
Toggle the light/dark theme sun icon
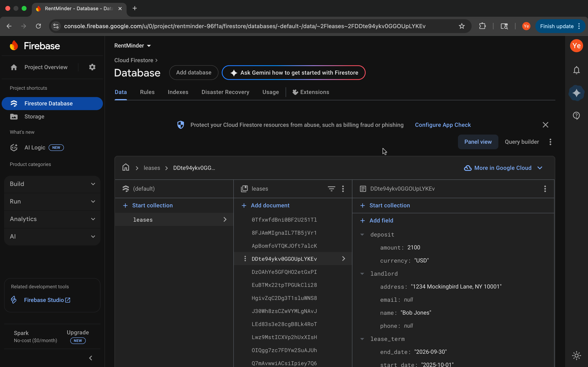[x=576, y=356]
